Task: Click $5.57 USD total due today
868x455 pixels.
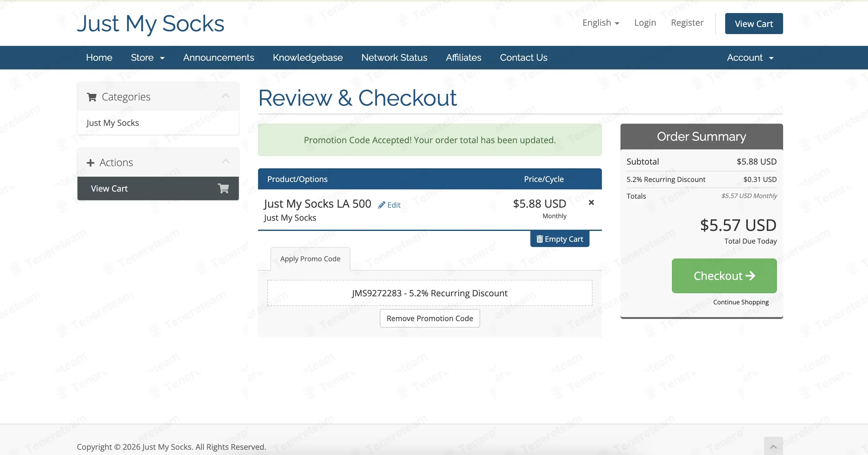Action: [x=738, y=225]
